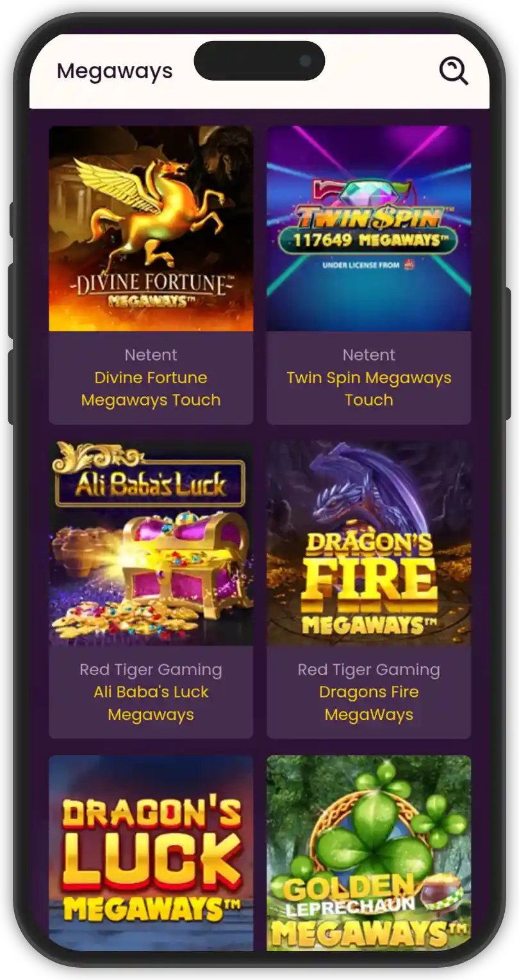Tap Red Tiger Gaming above Dragons Fire
The height and width of the screenshot is (980, 519).
click(369, 670)
